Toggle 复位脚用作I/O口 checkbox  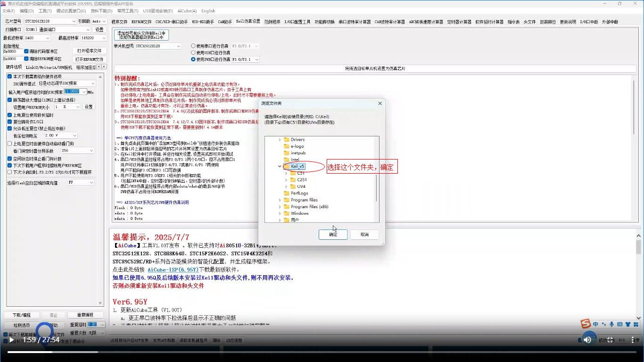(10, 122)
